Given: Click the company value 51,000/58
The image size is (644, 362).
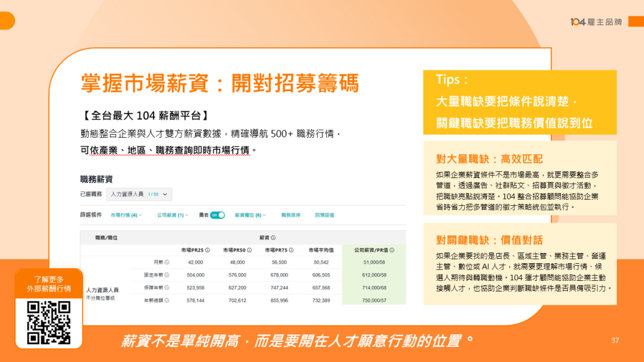Looking at the screenshot, I should coord(374,262).
